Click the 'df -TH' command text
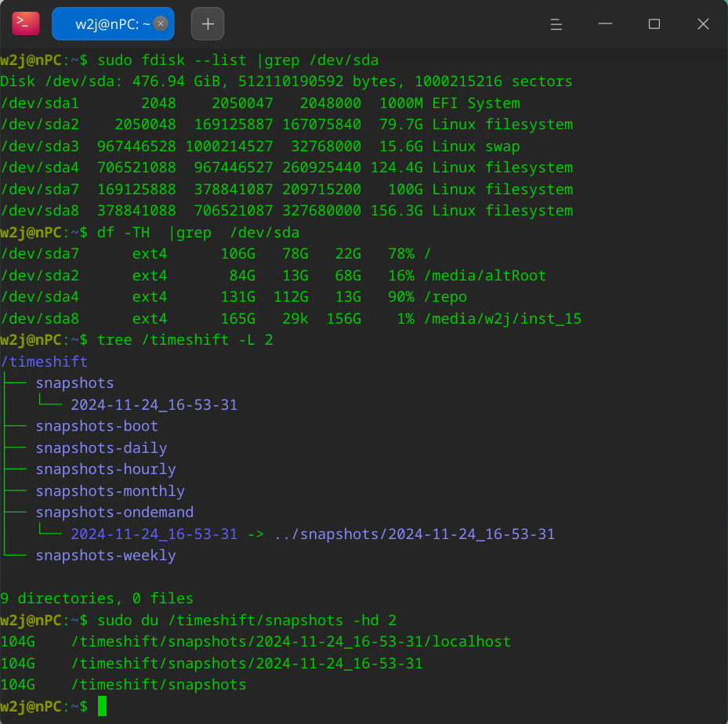The image size is (728, 724). 124,233
